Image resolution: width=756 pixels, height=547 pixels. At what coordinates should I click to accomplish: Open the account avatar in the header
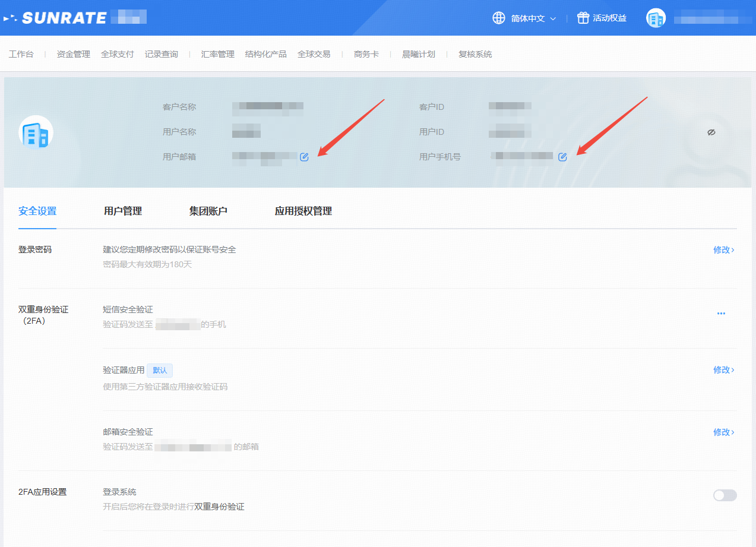[656, 18]
